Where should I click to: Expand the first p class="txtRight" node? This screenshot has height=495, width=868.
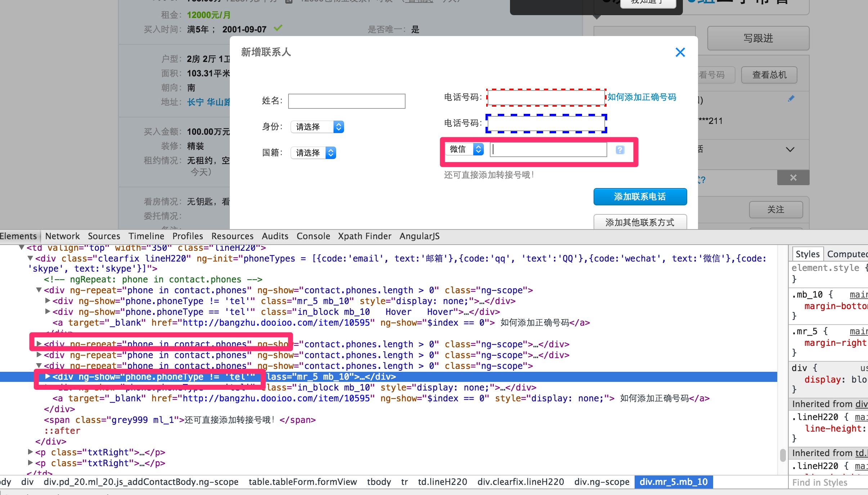point(30,452)
